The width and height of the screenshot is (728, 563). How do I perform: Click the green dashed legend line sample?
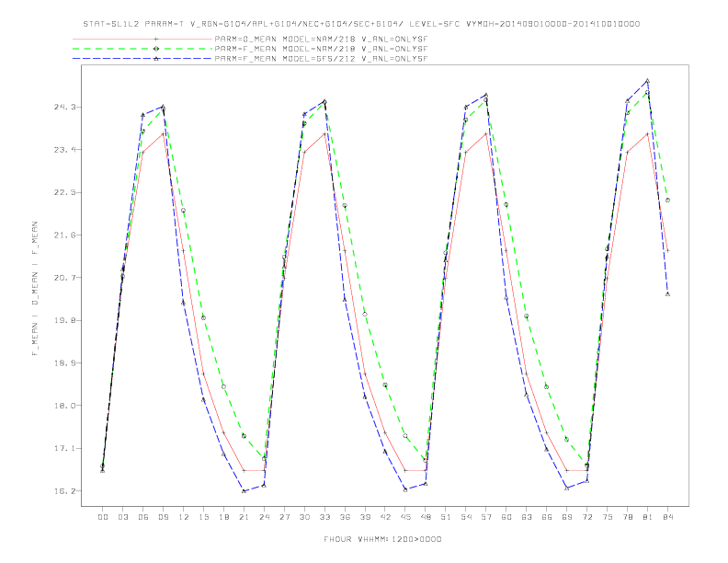coord(142,49)
